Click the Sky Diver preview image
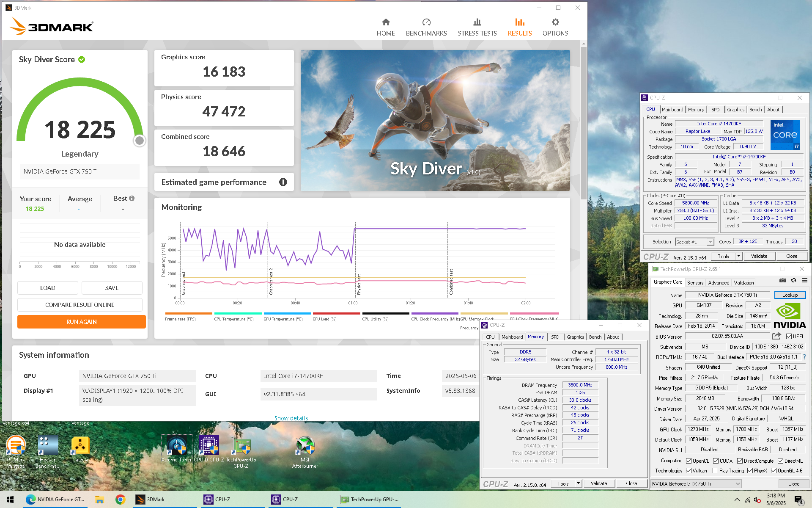812x508 pixels. coord(435,121)
